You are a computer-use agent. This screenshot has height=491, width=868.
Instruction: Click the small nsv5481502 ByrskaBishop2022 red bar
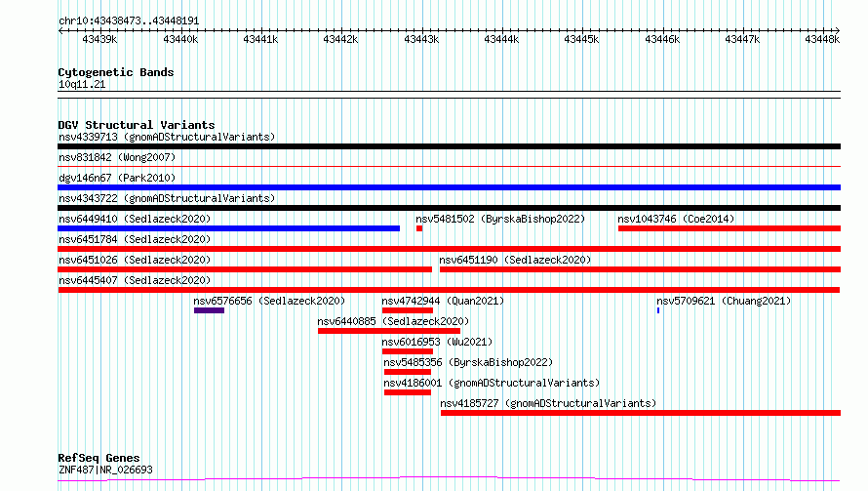[x=419, y=228]
